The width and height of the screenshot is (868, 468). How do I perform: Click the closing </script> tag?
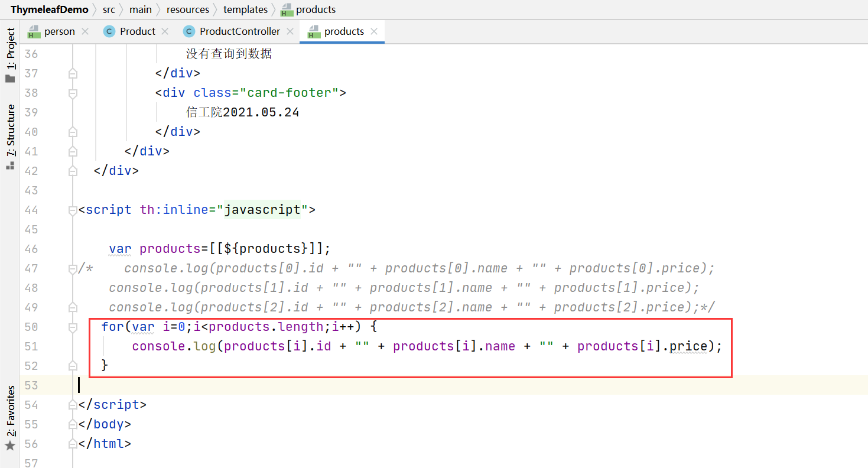[112, 405]
